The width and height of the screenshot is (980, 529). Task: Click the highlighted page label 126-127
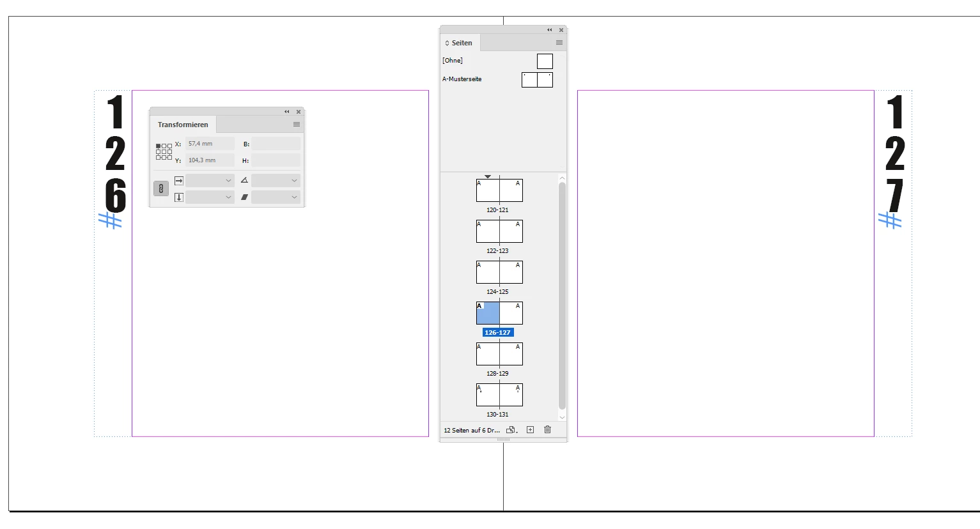point(498,333)
